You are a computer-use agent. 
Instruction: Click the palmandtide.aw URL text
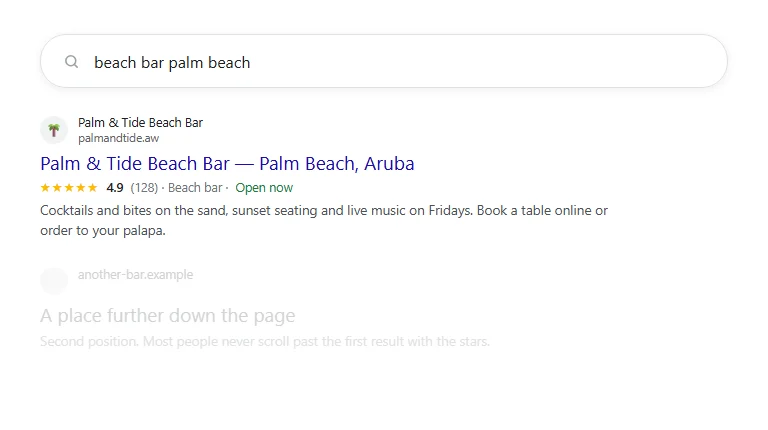pyautogui.click(x=119, y=138)
